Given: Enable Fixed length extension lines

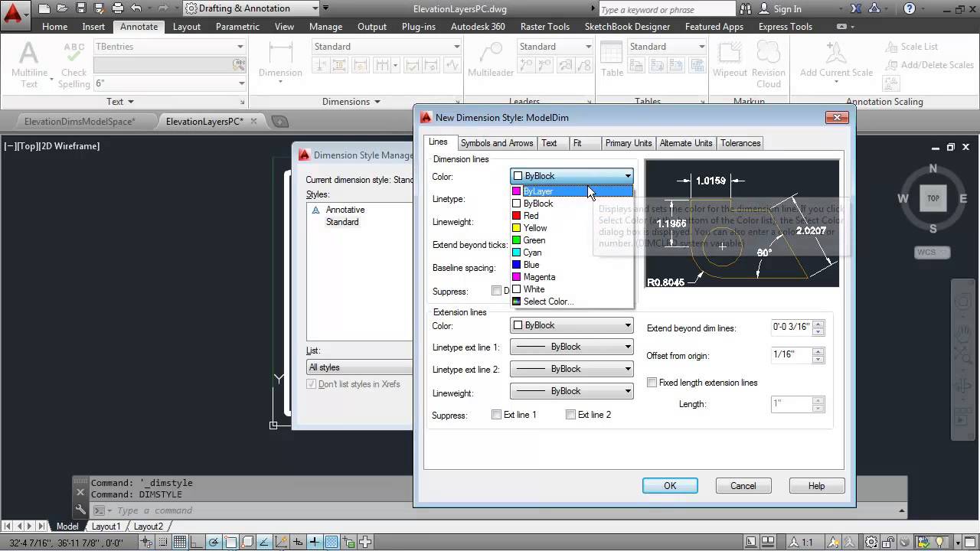Looking at the screenshot, I should tap(652, 383).
